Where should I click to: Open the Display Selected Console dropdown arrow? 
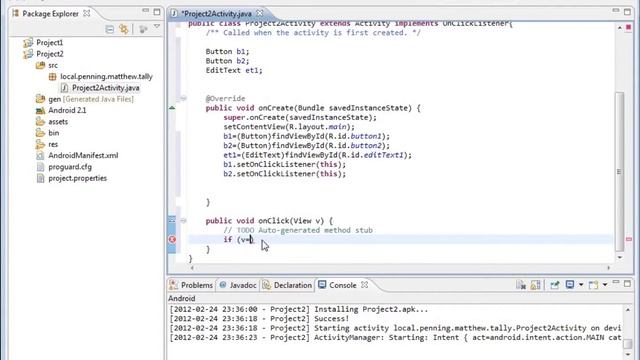click(x=580, y=284)
